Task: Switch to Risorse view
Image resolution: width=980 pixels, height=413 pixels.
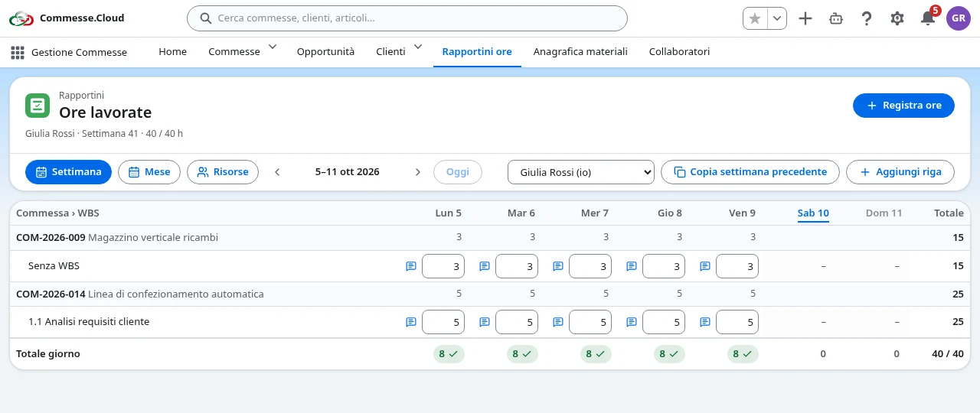Action: [x=223, y=172]
